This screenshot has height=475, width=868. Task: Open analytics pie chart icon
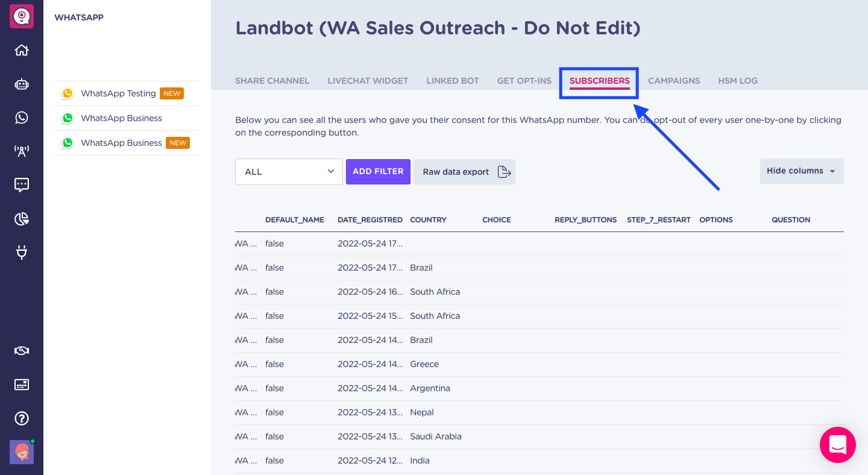tap(22, 219)
